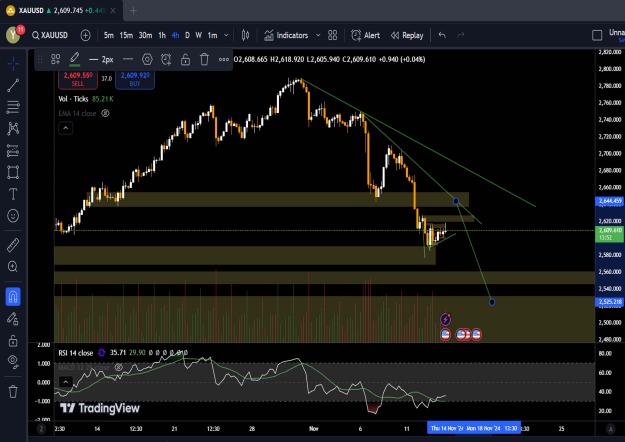The width and height of the screenshot is (625, 442).
Task: Add alert on the selected trendline
Action: 166,59
